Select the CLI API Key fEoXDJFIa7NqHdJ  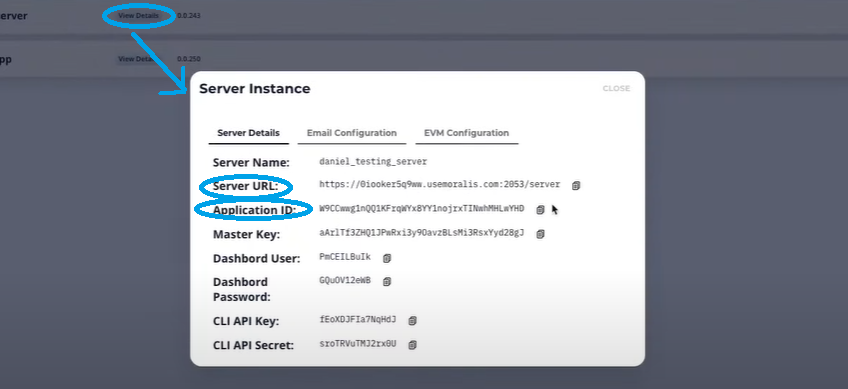[x=358, y=320]
